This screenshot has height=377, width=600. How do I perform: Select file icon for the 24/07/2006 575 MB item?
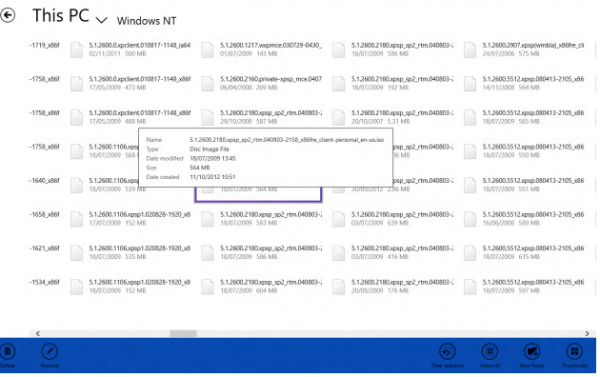click(x=470, y=50)
